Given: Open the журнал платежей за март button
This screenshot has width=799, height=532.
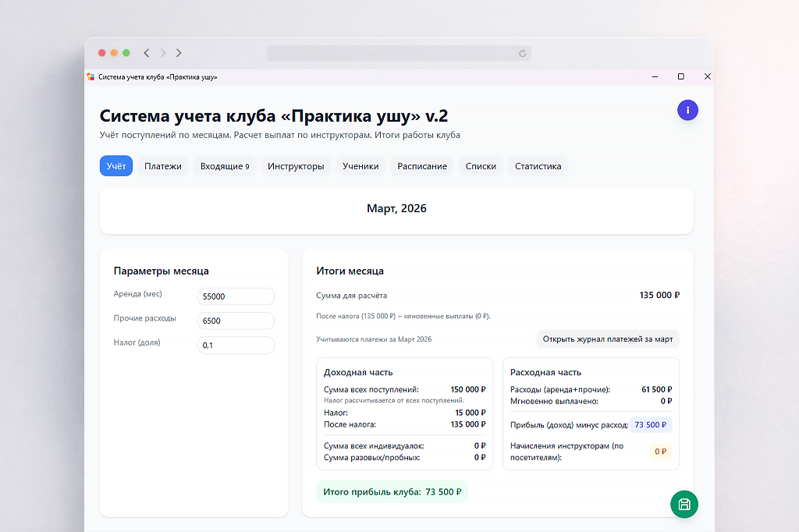Looking at the screenshot, I should click(608, 339).
